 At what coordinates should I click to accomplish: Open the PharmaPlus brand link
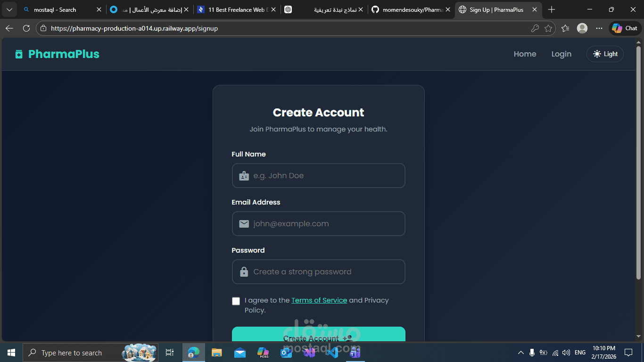tap(57, 54)
